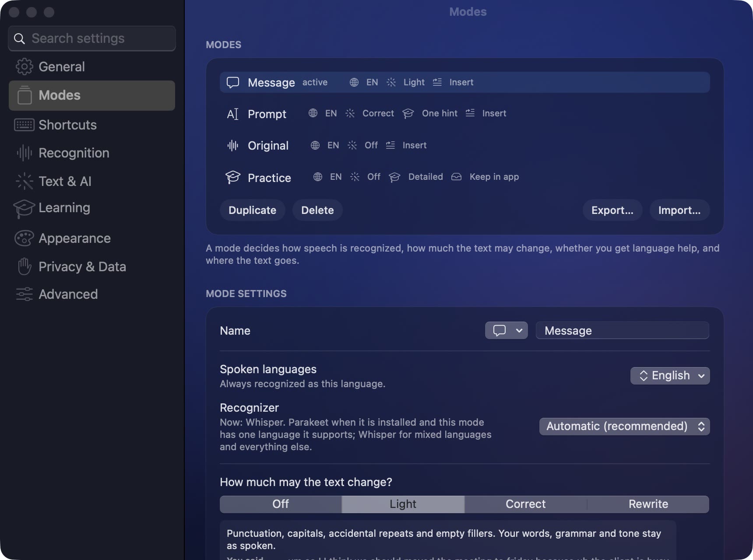Set text change level to Off
The image size is (753, 560).
click(x=281, y=504)
